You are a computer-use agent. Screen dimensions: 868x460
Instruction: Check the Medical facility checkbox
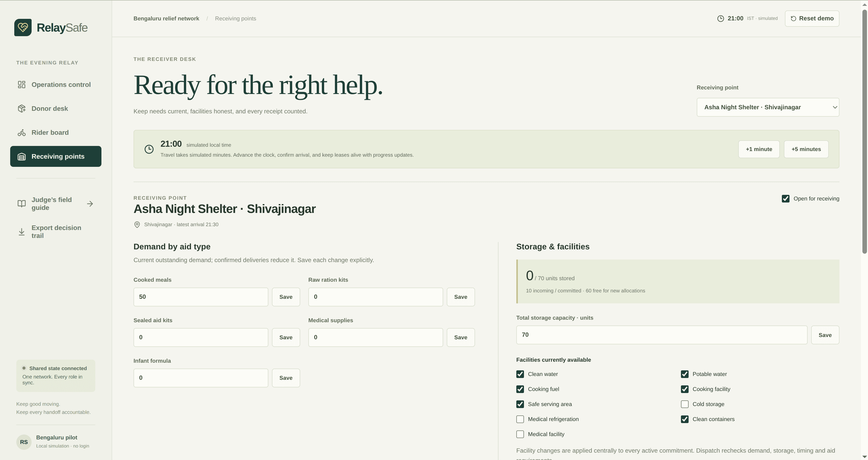point(520,435)
